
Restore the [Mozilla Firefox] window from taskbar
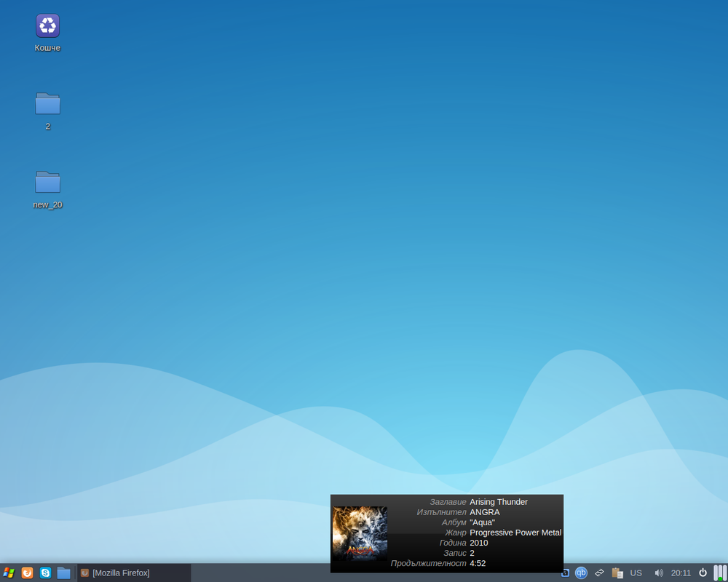(134, 573)
